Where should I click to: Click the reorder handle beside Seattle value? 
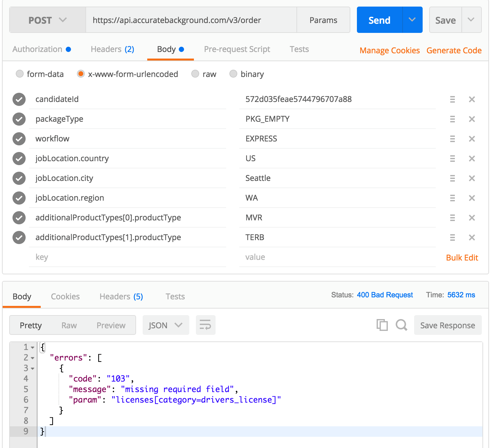[x=453, y=178]
